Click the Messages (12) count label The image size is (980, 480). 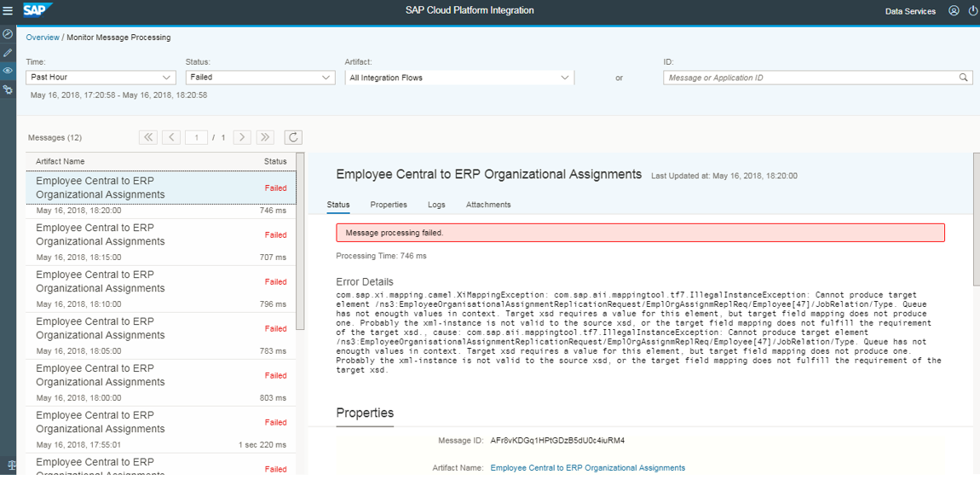[x=55, y=137]
